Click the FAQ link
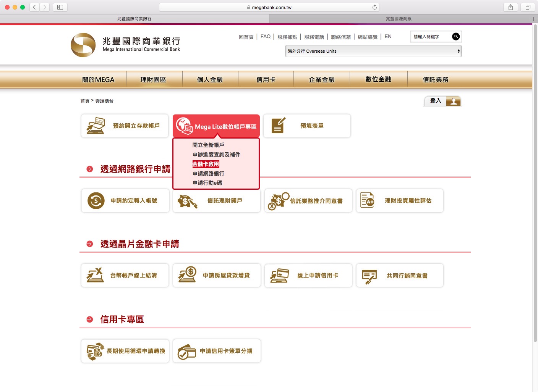Screen dimensions: 538x392 click(266, 37)
